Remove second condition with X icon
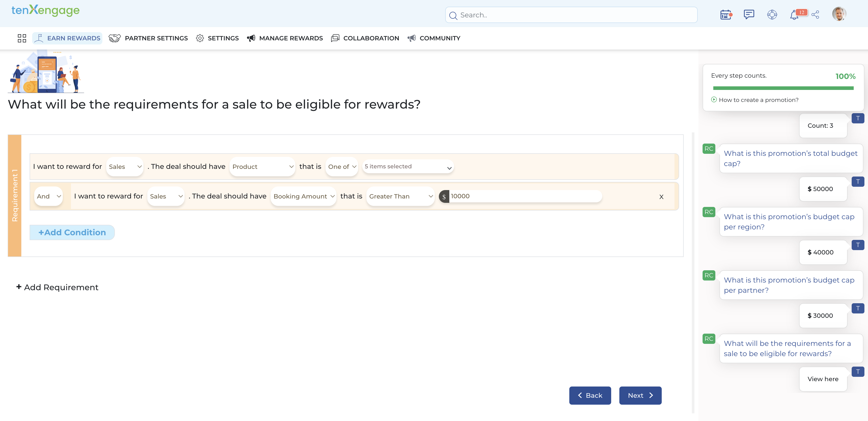Screen dimensions: 868x421 pos(661,197)
